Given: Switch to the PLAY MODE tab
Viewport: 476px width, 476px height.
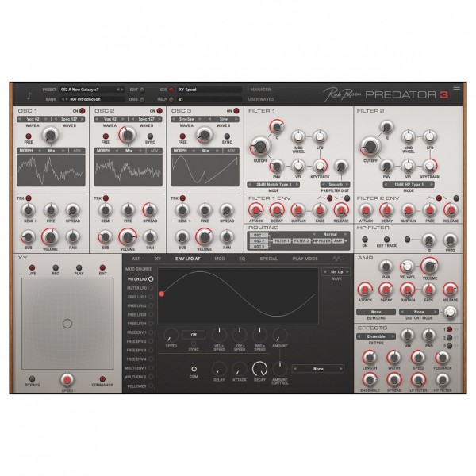Looking at the screenshot, I should 305,259.
